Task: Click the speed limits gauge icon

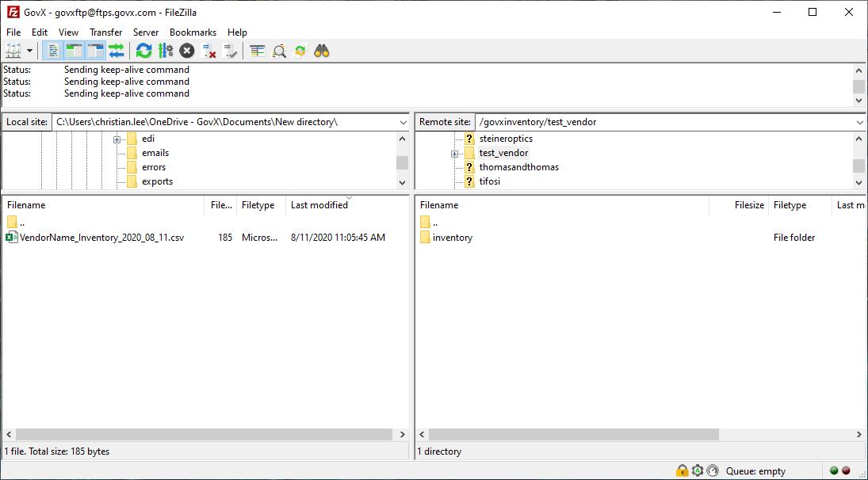Action: point(713,470)
